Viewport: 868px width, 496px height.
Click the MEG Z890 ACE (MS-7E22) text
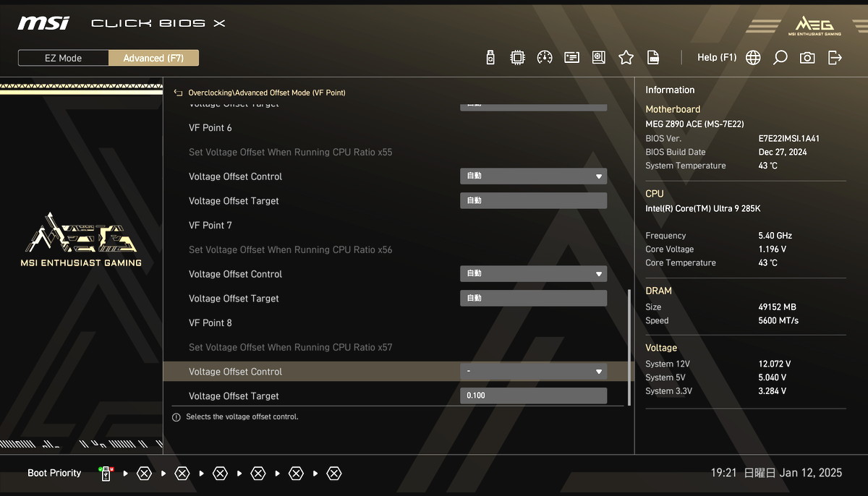click(694, 124)
